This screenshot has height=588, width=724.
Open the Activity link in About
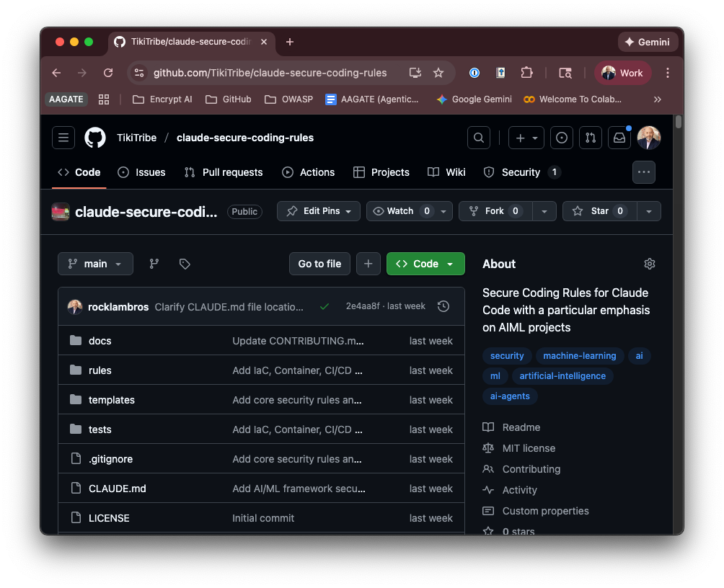pyautogui.click(x=519, y=490)
